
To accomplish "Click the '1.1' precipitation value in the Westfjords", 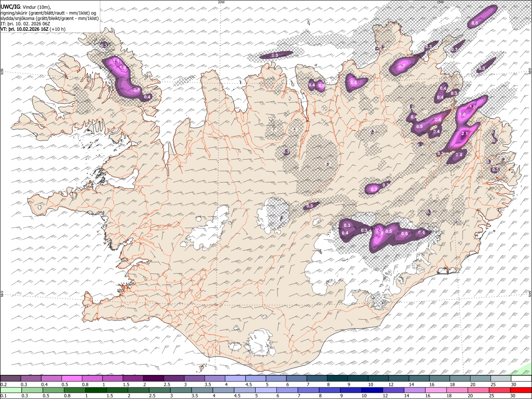I will click(x=116, y=62).
